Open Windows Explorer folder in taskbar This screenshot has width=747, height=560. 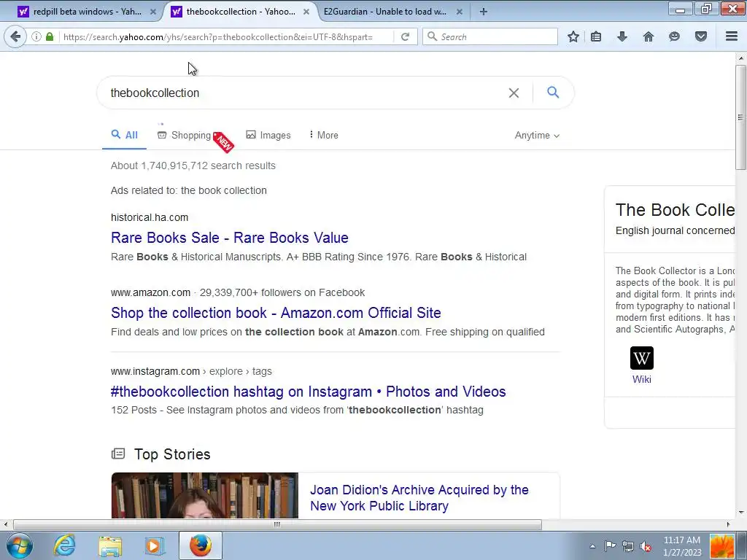pyautogui.click(x=110, y=546)
